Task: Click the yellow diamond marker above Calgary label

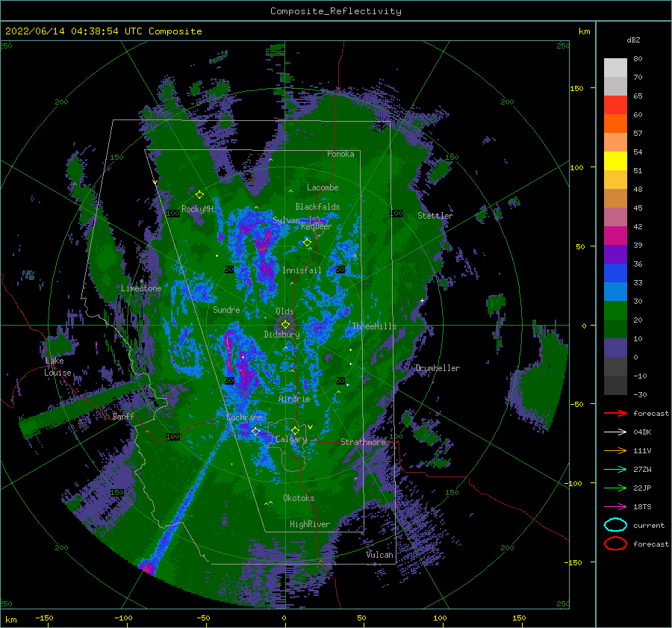Action: pos(295,430)
